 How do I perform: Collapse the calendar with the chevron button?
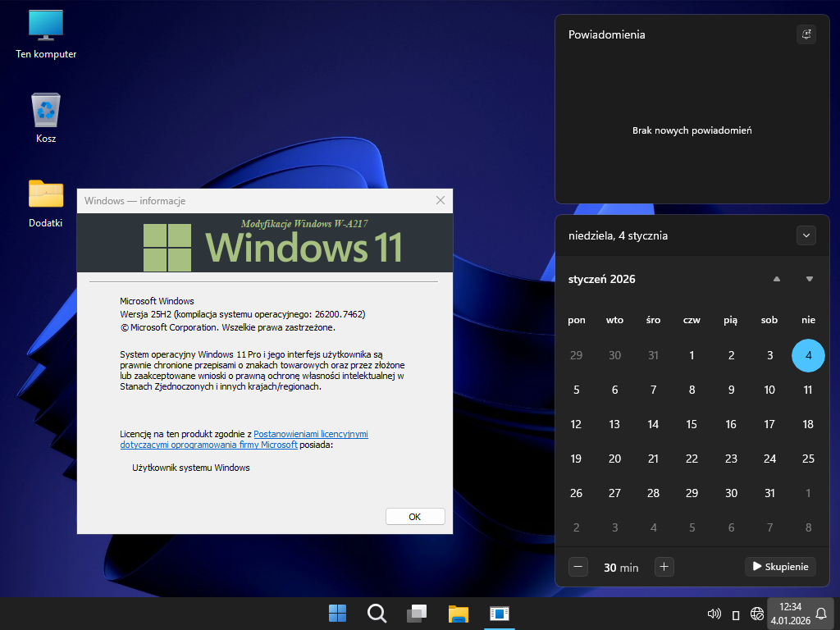pyautogui.click(x=806, y=235)
